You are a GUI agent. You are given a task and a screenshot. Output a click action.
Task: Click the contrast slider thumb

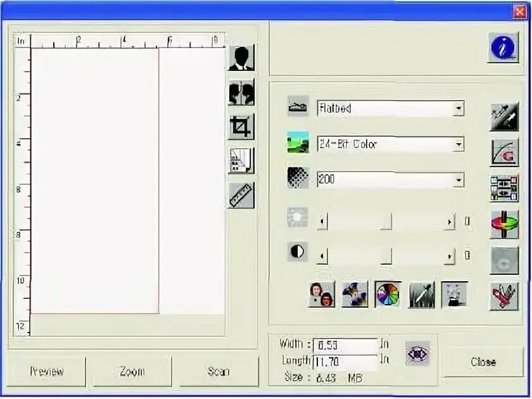(386, 256)
